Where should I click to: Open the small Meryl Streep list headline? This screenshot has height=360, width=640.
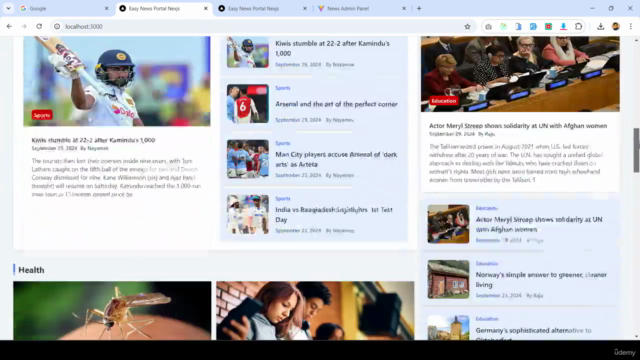coord(539,224)
